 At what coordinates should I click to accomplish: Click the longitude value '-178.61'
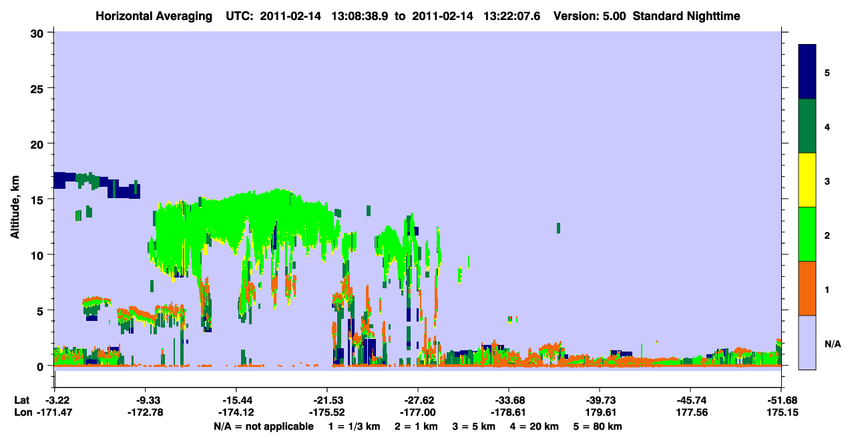(509, 413)
